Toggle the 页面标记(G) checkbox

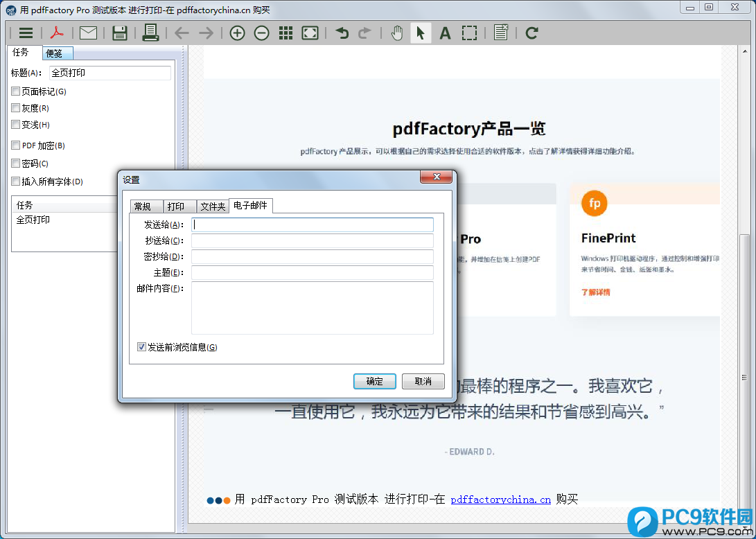pyautogui.click(x=16, y=91)
